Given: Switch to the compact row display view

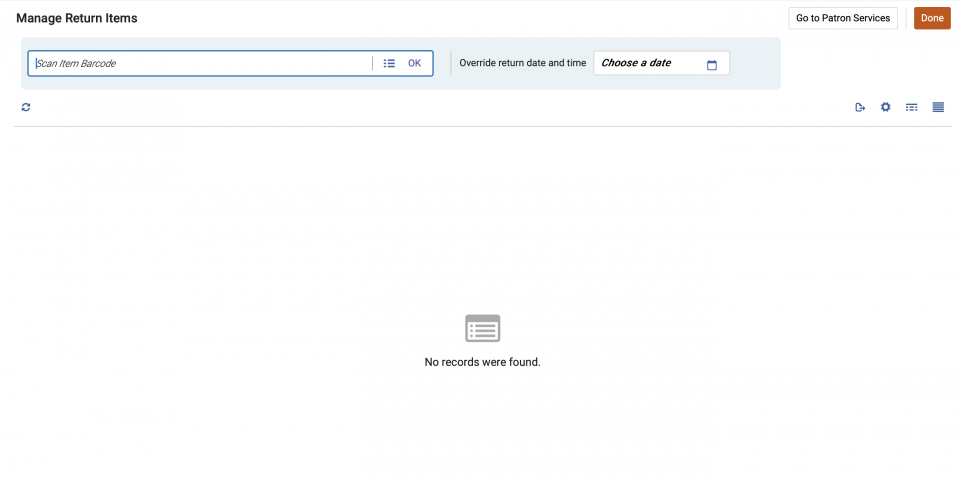Looking at the screenshot, I should [x=938, y=107].
